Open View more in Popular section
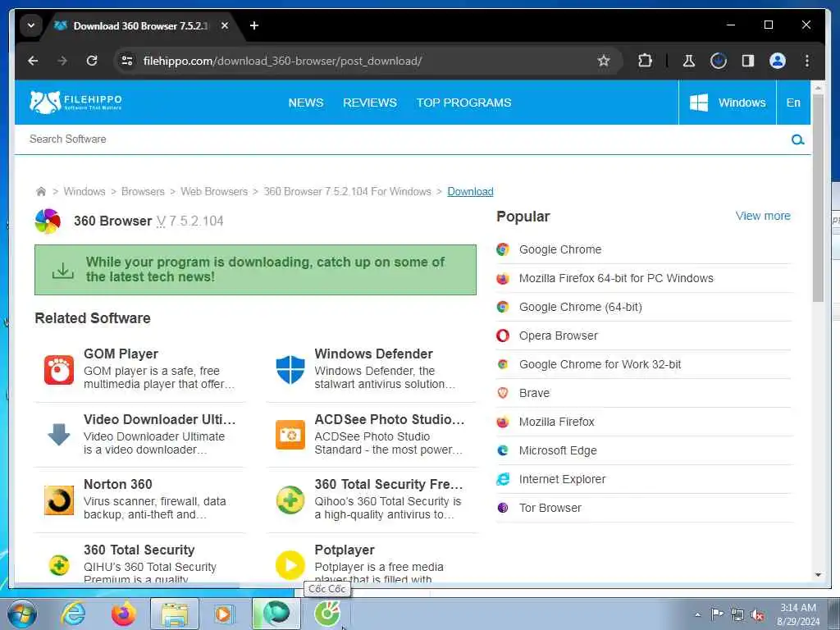 click(763, 216)
